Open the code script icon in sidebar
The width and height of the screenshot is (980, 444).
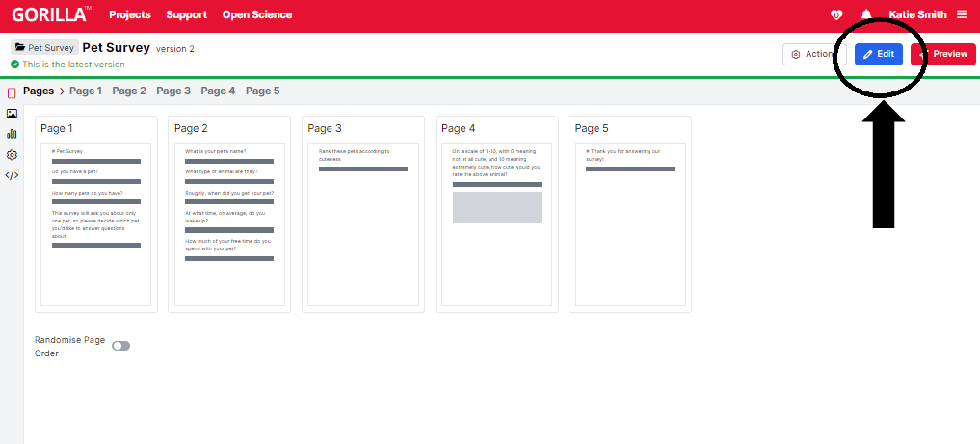12,175
